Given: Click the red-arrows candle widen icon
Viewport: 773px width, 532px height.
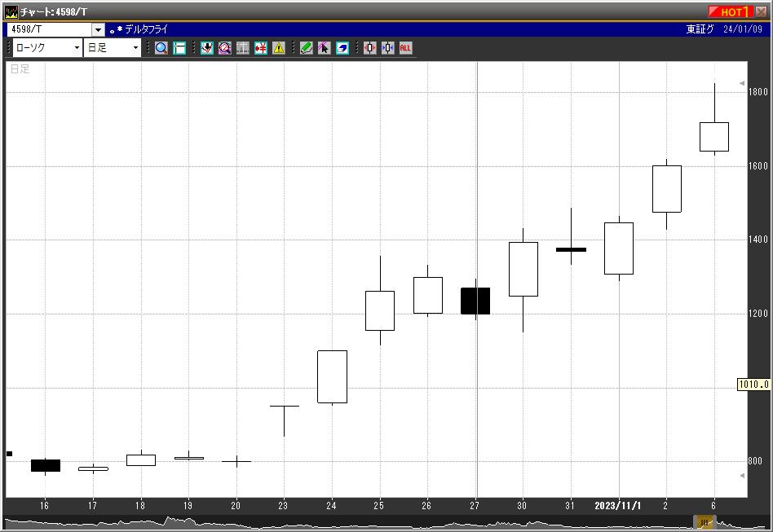Looking at the screenshot, I should 369,48.
